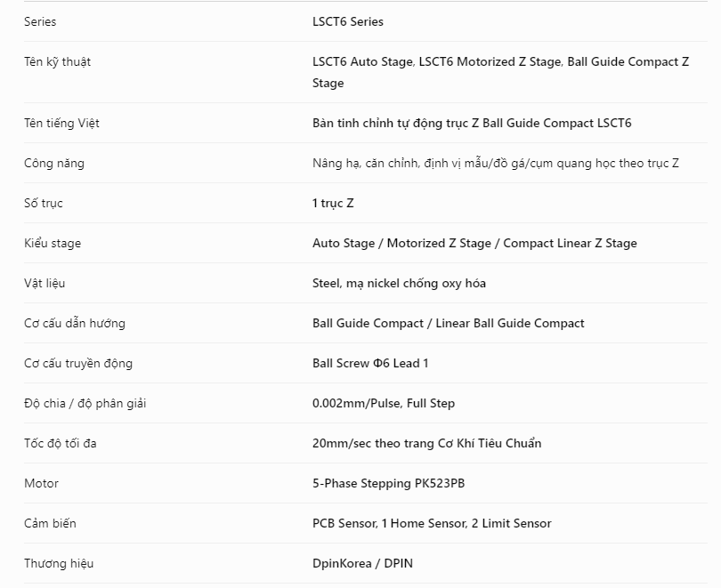
Task: Click '5-Phase Stepping PK523PB' motor value
Action: click(389, 483)
